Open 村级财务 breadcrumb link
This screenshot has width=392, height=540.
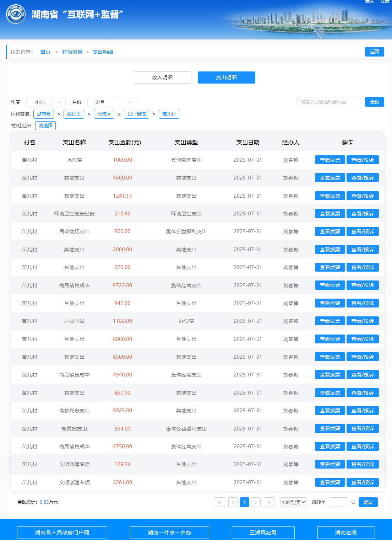click(x=72, y=52)
